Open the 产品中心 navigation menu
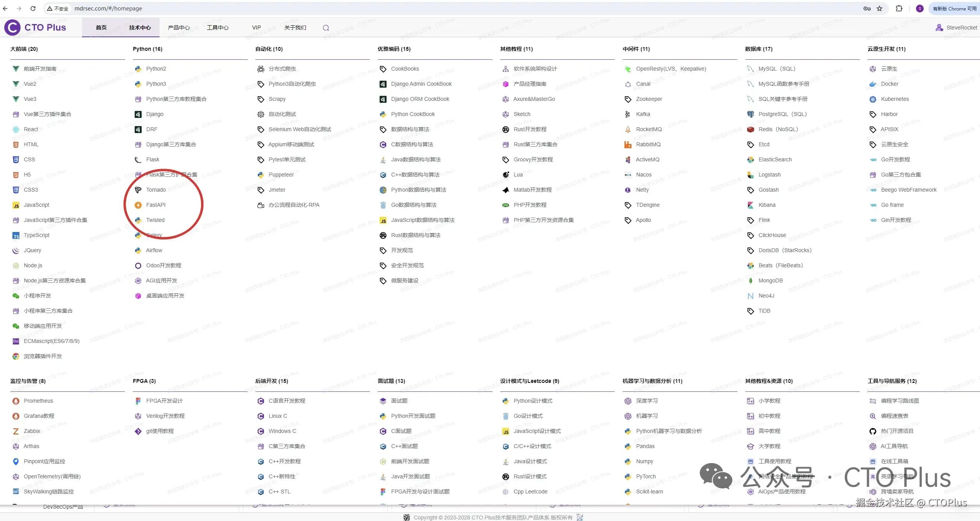 [x=179, y=28]
